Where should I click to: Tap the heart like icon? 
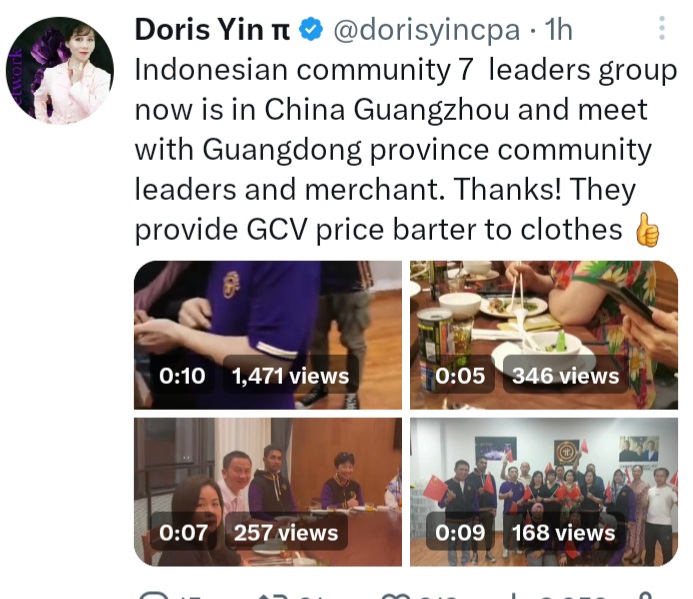point(395,595)
